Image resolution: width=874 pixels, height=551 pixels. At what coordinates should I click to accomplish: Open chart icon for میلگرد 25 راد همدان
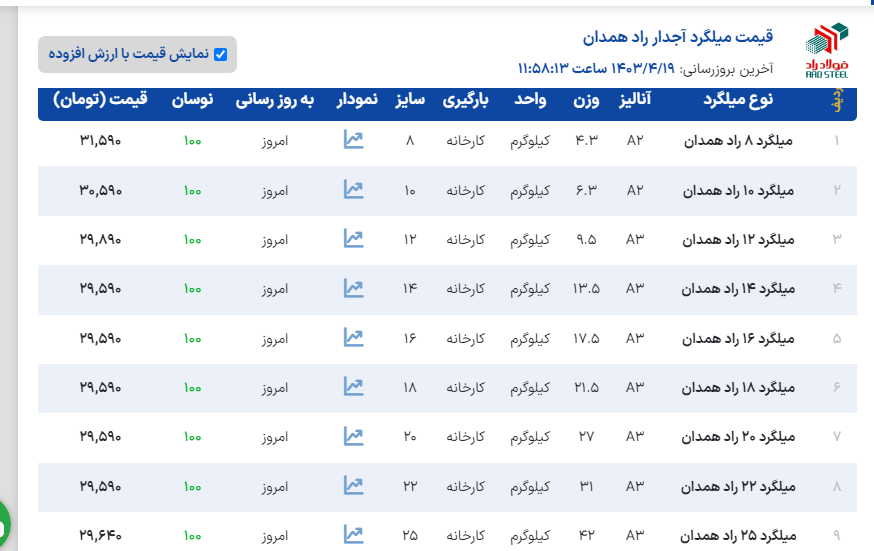coord(353,534)
